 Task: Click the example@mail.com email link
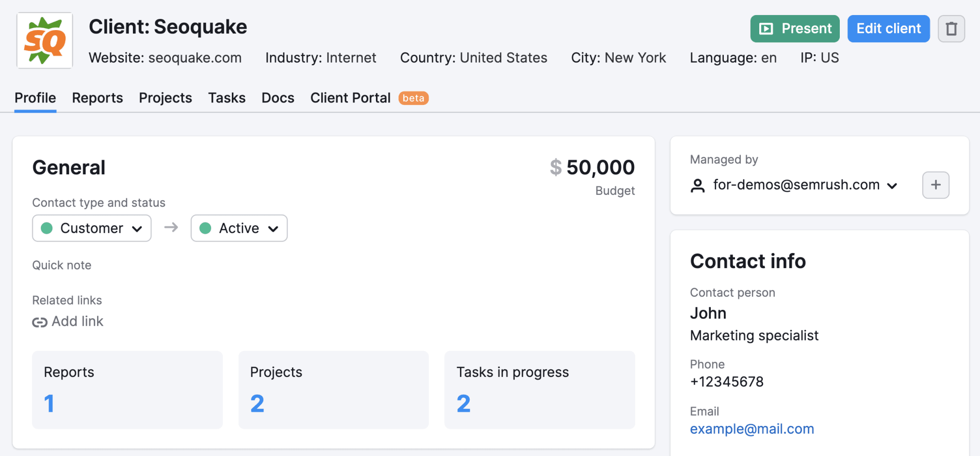(751, 429)
